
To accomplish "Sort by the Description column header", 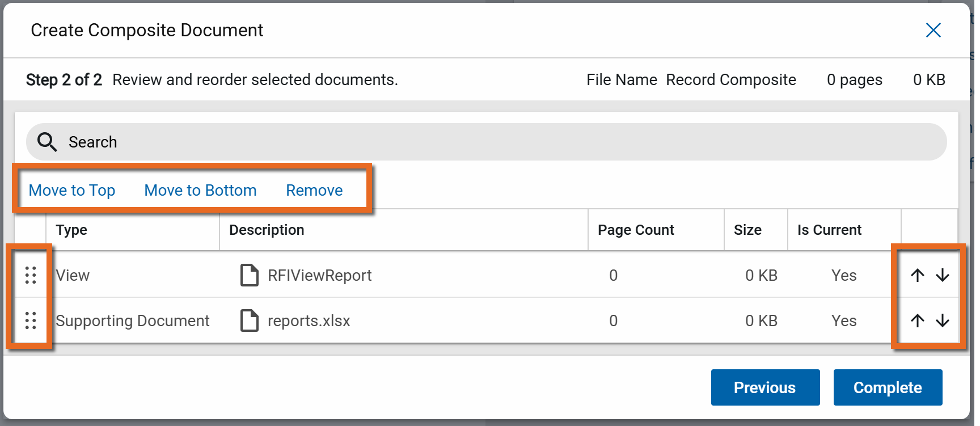I will tap(267, 230).
